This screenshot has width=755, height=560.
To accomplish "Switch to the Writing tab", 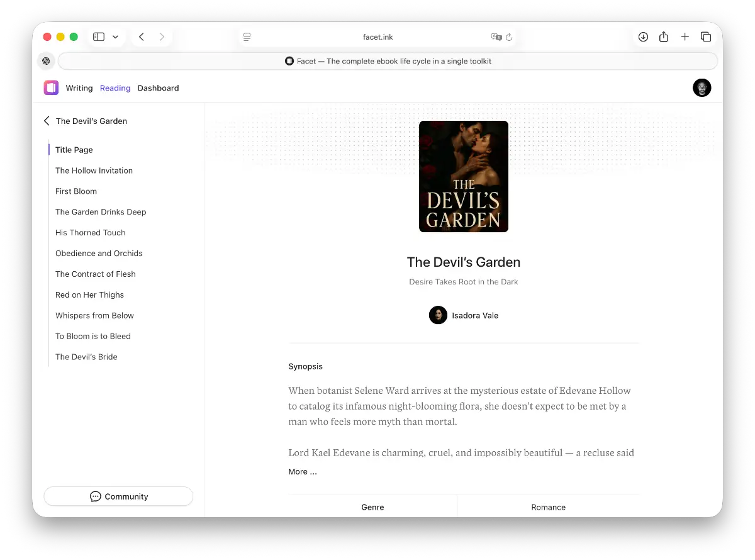I will click(x=79, y=88).
